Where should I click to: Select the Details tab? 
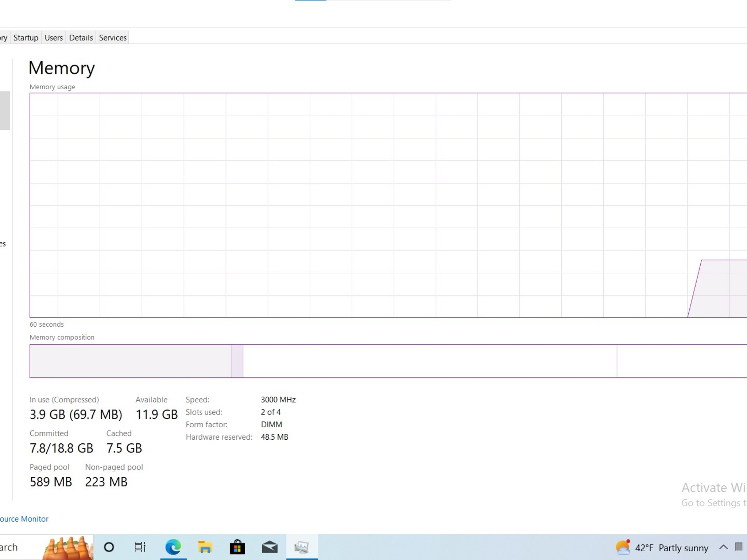click(81, 38)
